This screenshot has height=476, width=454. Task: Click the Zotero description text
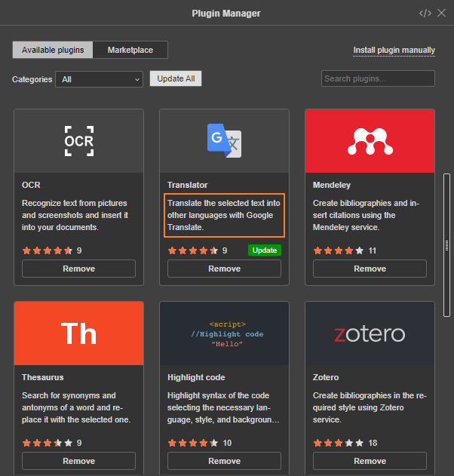[x=370, y=407]
